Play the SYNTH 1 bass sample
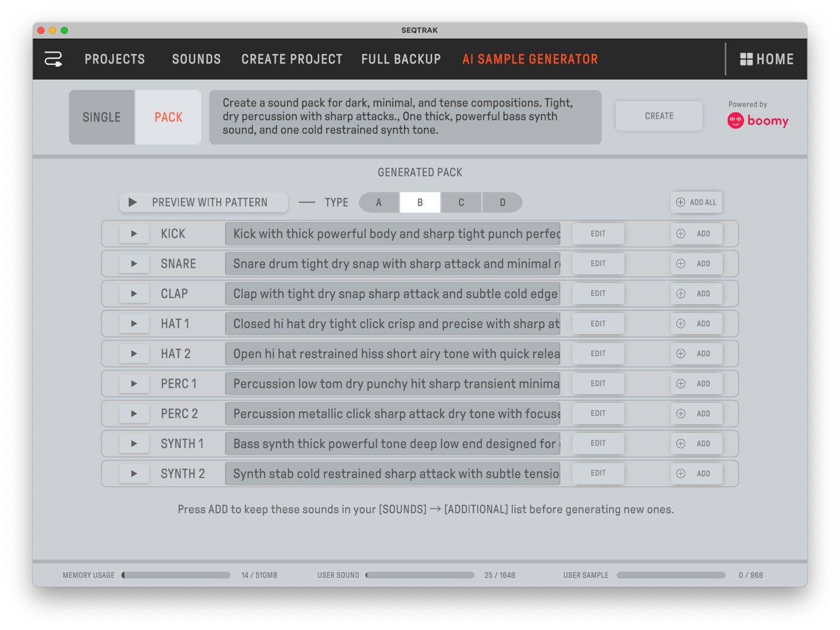Screen dimensions: 840x630 point(134,444)
